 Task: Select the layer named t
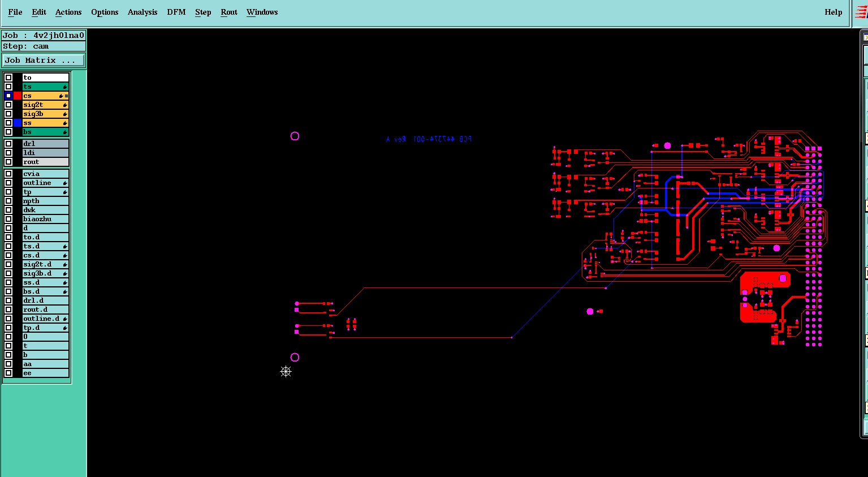[45, 346]
